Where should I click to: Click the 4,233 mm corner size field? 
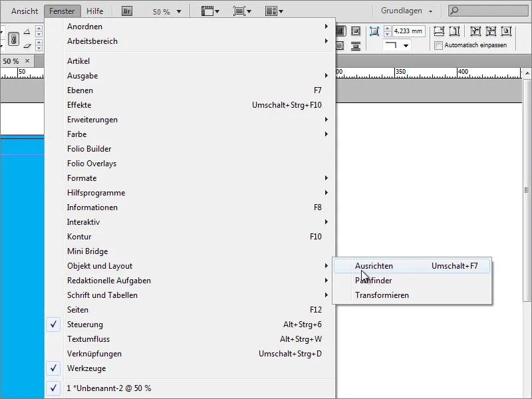[408, 31]
